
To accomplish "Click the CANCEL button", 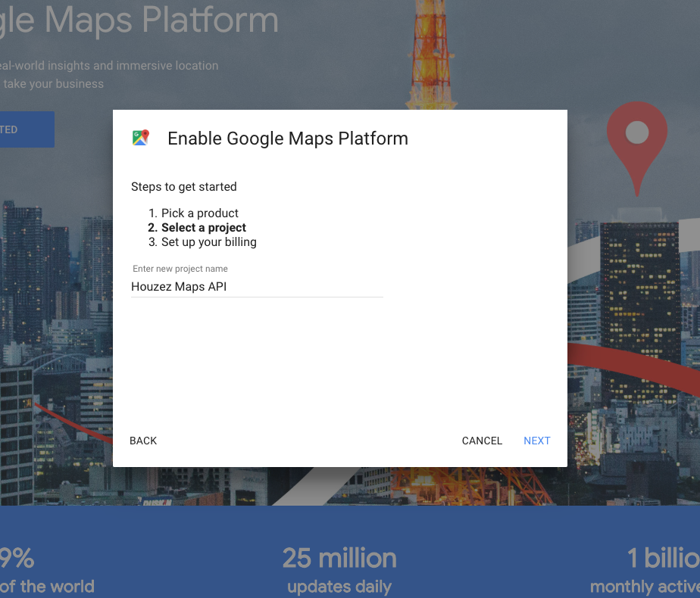I will tap(482, 441).
